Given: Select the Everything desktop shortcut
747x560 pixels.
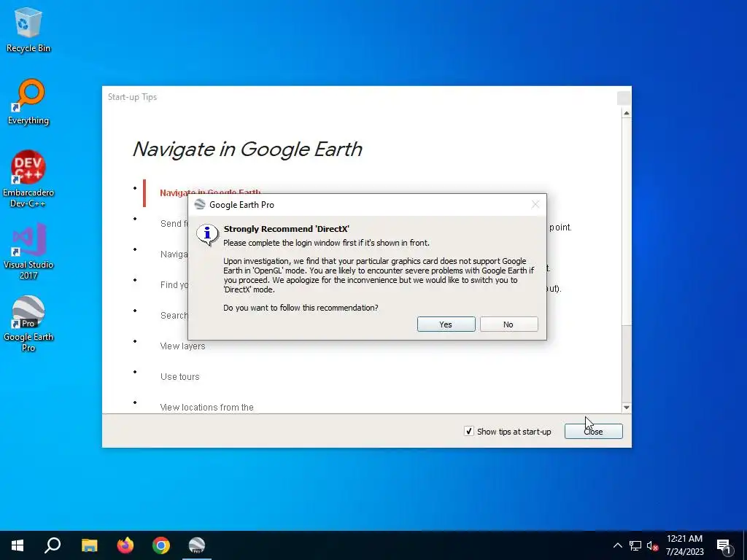Looking at the screenshot, I should tap(28, 102).
